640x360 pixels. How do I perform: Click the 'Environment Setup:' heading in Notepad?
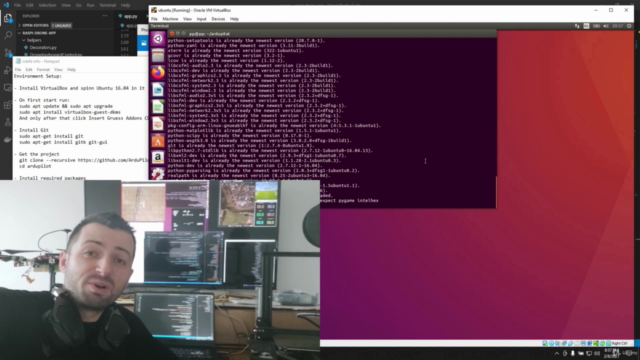coord(38,76)
